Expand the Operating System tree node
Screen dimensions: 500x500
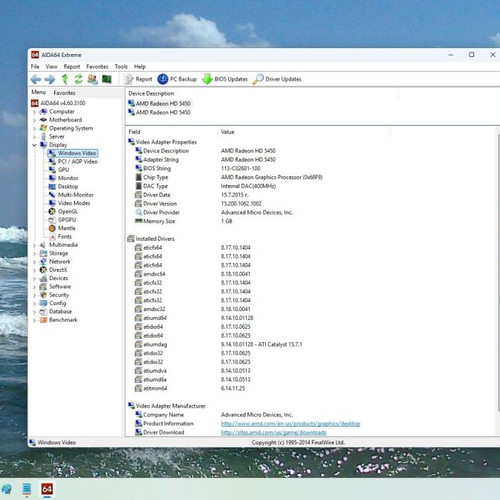pyautogui.click(x=34, y=128)
